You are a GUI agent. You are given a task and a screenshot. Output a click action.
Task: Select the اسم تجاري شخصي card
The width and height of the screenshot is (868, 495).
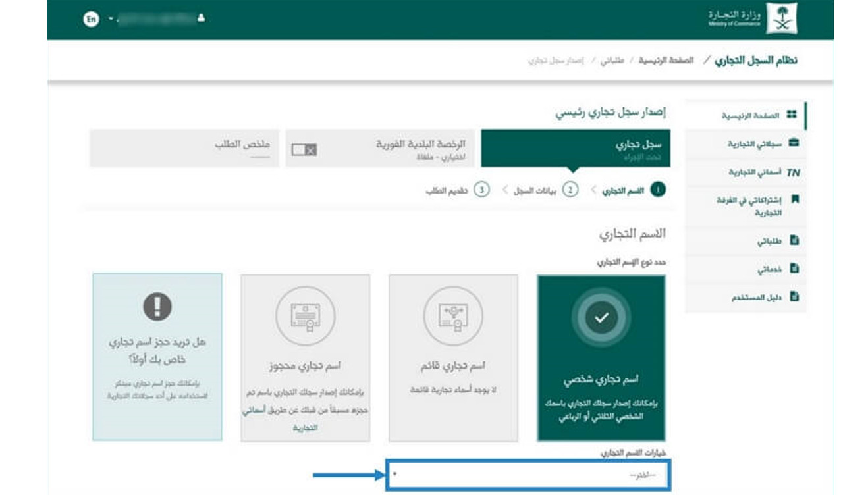[601, 358]
